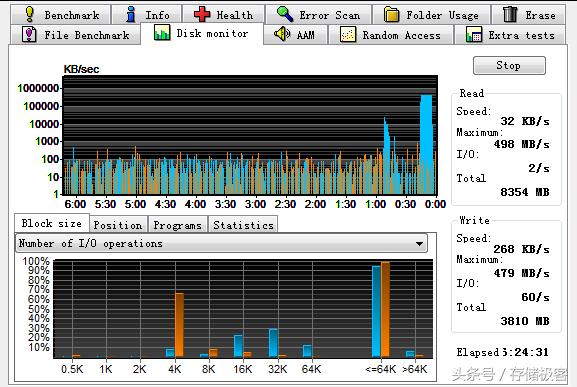Stop the disk monitoring
Image resolution: width=577 pixels, height=387 pixels.
(x=509, y=65)
